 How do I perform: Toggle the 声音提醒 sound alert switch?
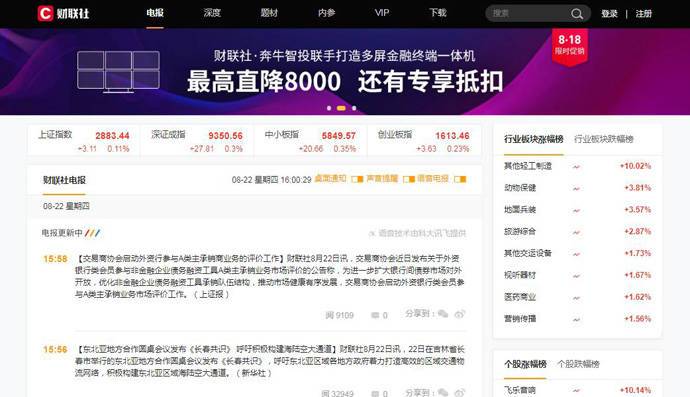pos(409,179)
